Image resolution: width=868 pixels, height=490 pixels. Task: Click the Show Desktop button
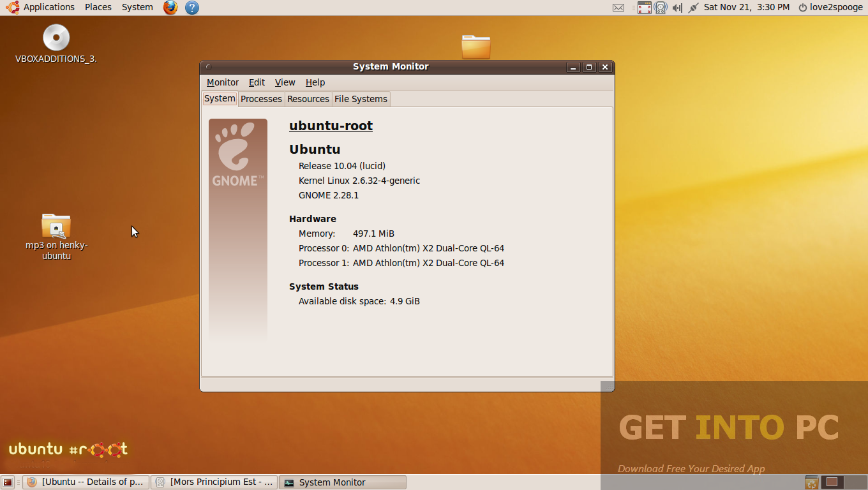click(x=8, y=482)
